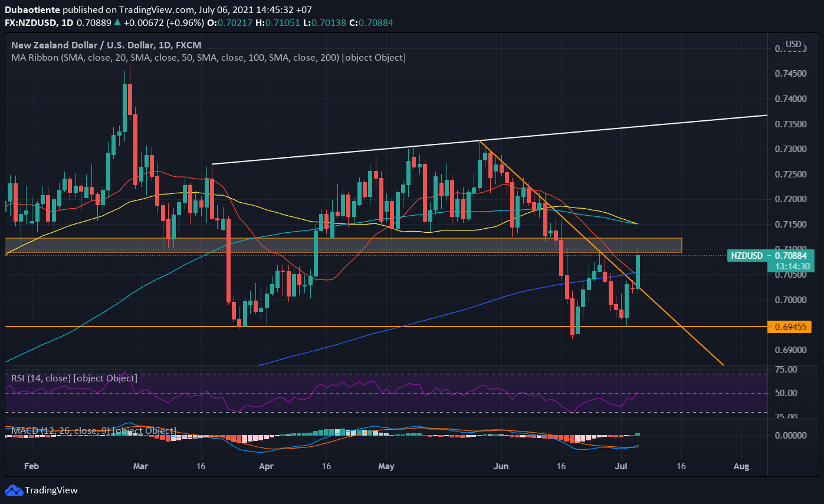Click the May label on time axis
Screen dimensions: 824x504
[x=386, y=466]
